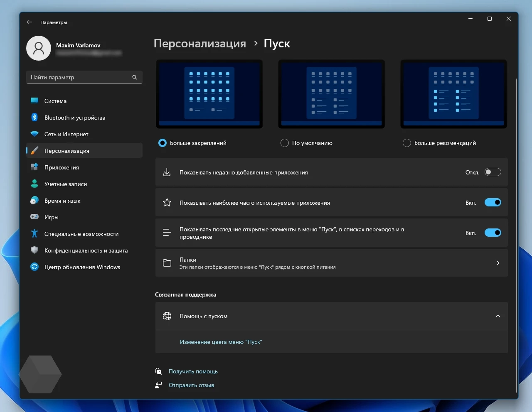Click the Отправить отзыв feedback icon
The height and width of the screenshot is (412, 532).
coord(158,385)
